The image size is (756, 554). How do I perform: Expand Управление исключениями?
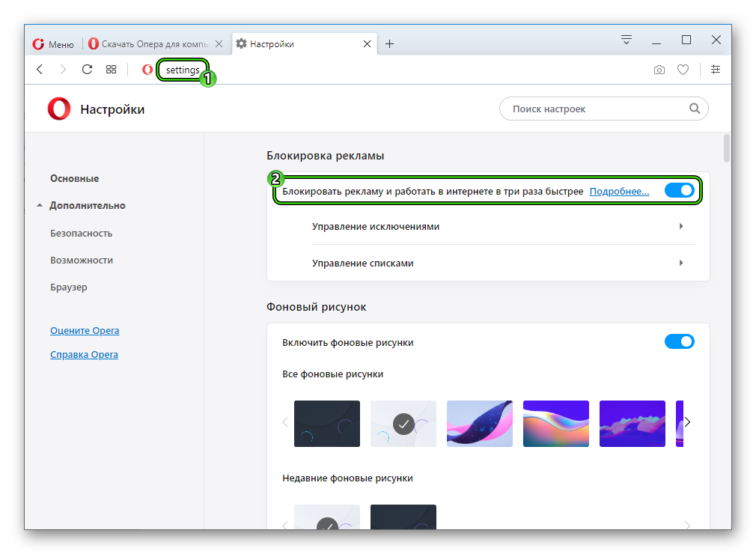click(503, 227)
